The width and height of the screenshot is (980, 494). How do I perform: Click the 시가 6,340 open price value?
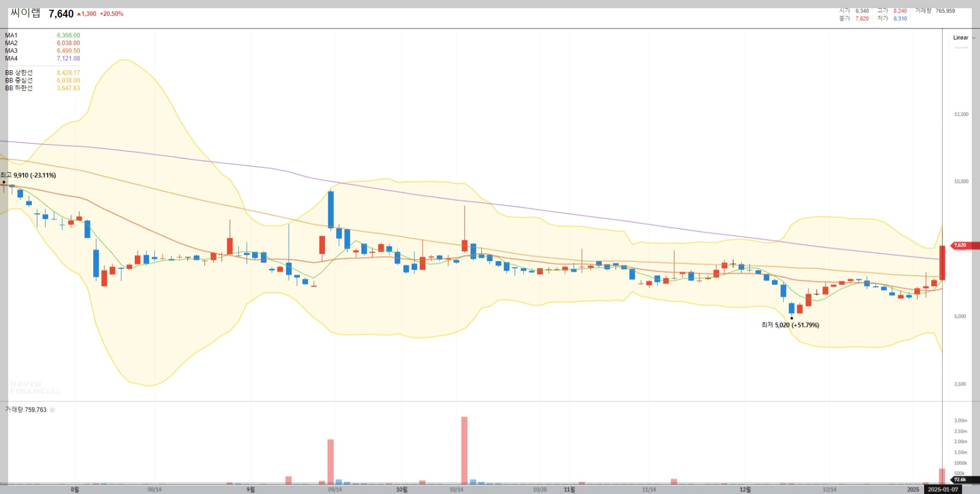click(862, 11)
